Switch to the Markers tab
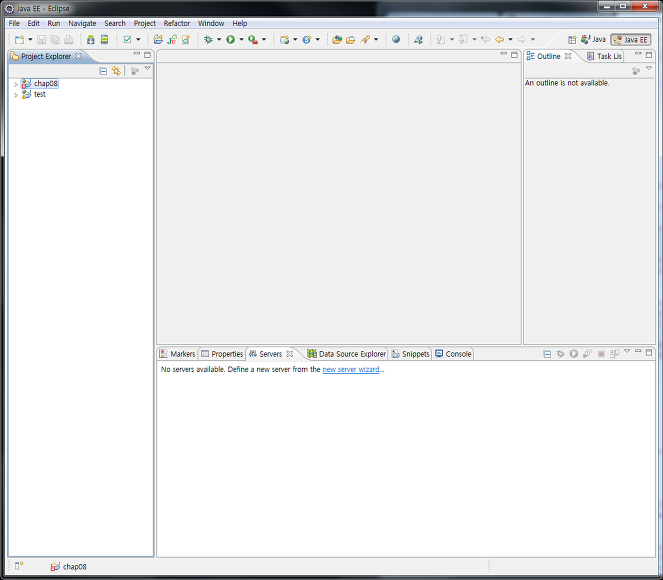Image resolution: width=663 pixels, height=580 pixels. tap(178, 354)
